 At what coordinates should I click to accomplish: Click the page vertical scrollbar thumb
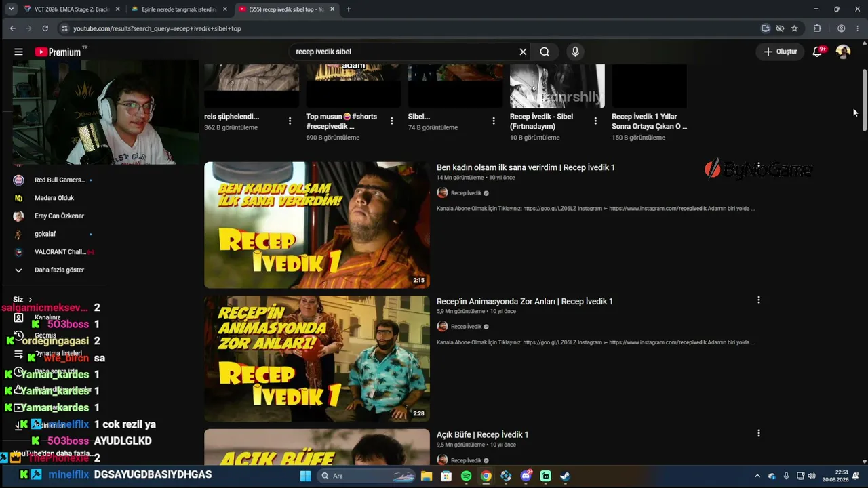point(865,102)
